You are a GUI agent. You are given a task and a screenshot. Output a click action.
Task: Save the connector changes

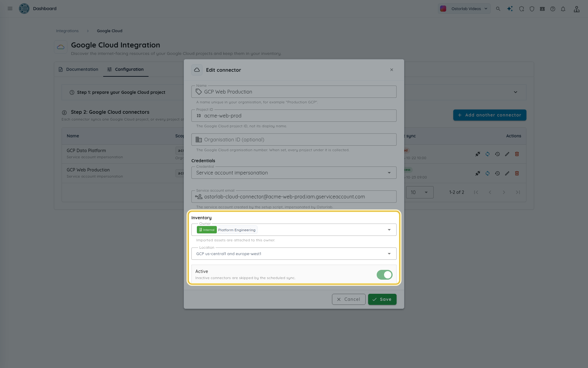[382, 299]
